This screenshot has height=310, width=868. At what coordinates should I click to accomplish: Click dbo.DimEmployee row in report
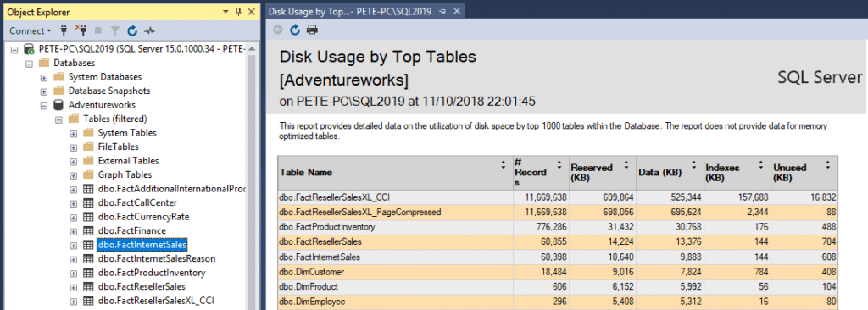[x=312, y=302]
